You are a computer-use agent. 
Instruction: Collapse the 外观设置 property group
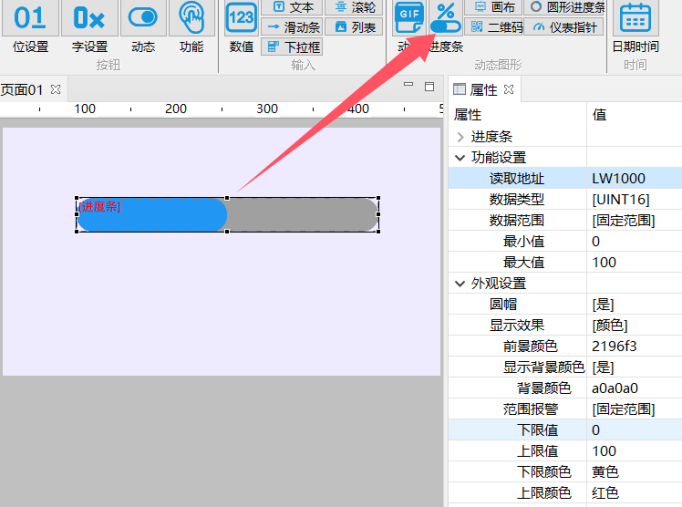pos(460,284)
